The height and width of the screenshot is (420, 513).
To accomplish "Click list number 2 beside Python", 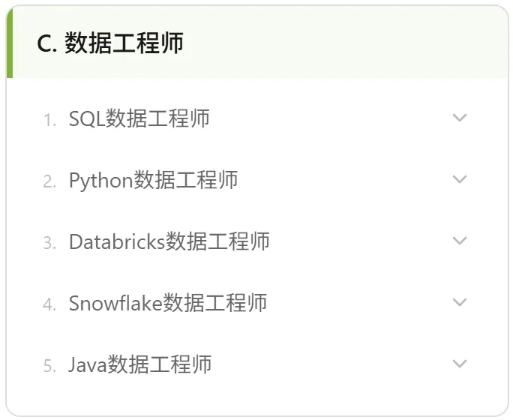I will pyautogui.click(x=49, y=181).
